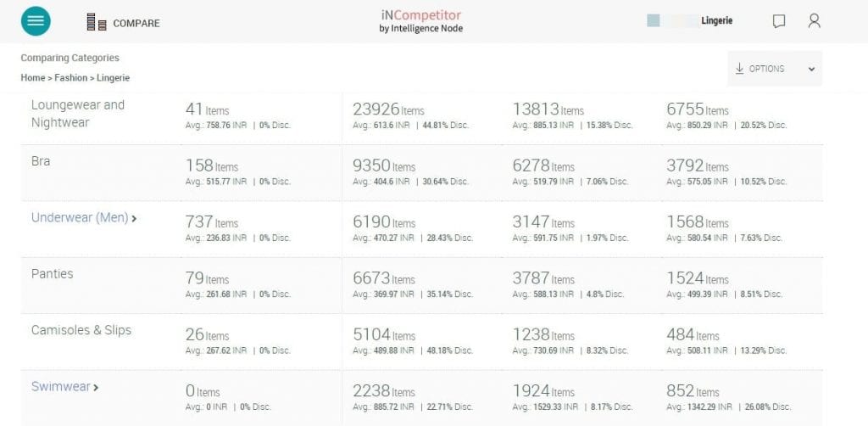Expand the Options dropdown chevron

coord(811,70)
